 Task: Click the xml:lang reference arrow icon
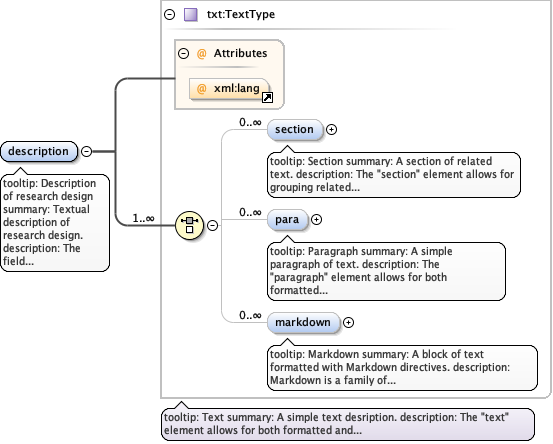pyautogui.click(x=267, y=97)
